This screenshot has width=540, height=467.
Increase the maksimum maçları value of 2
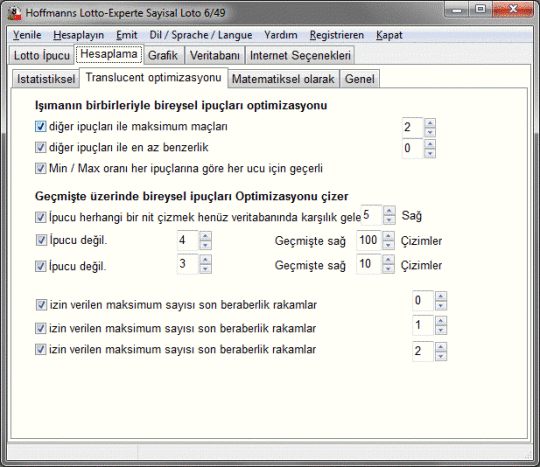click(x=430, y=123)
